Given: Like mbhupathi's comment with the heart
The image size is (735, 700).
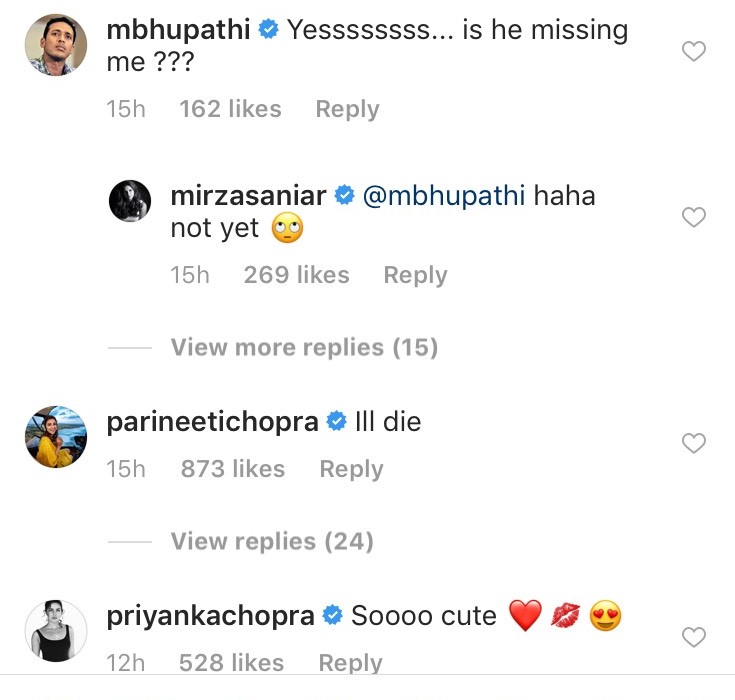Looking at the screenshot, I should [x=693, y=52].
